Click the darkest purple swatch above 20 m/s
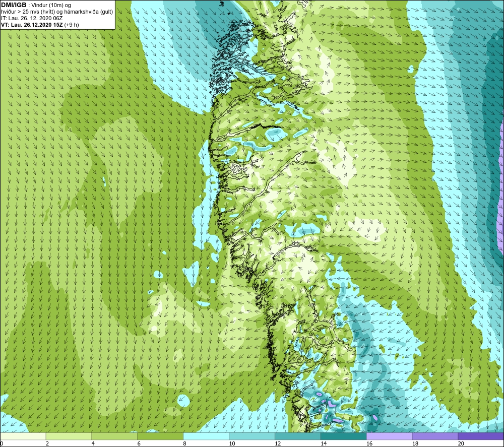504x447 pixels. (480, 436)
